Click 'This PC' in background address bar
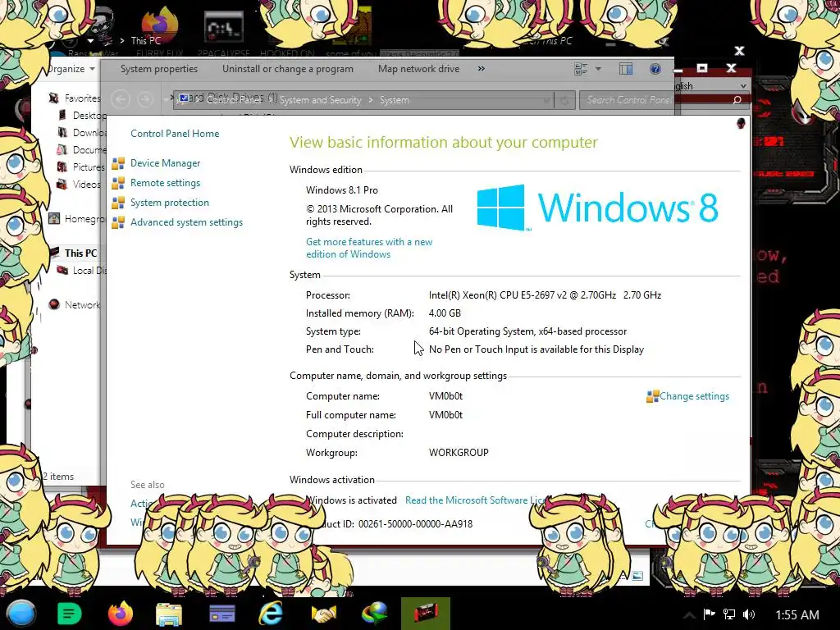 tap(146, 41)
